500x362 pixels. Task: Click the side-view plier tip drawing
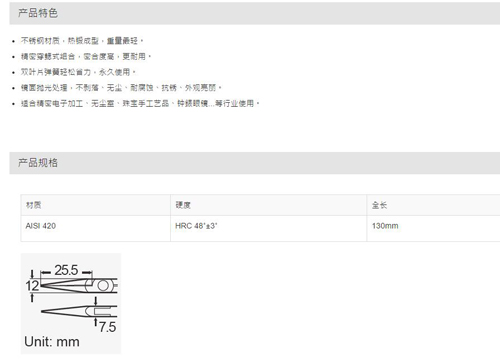(79, 311)
